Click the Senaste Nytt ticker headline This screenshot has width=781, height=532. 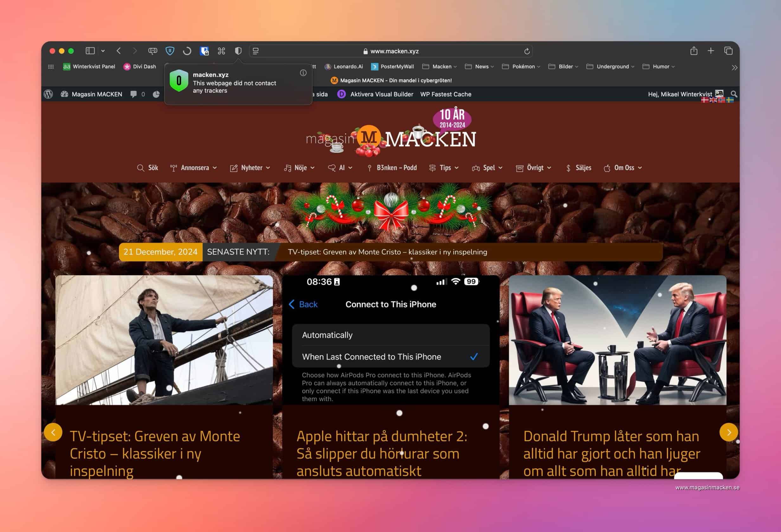(x=387, y=252)
